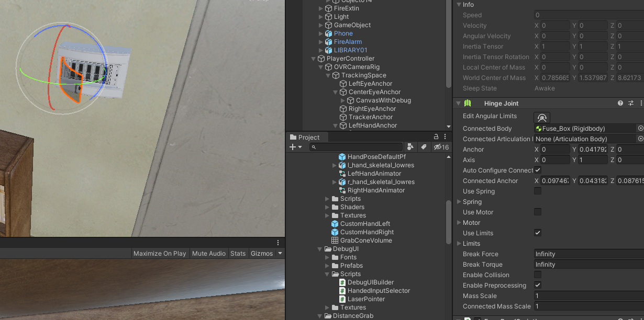Toggle the Auto Configure Connected Anchor checkbox

pos(538,170)
